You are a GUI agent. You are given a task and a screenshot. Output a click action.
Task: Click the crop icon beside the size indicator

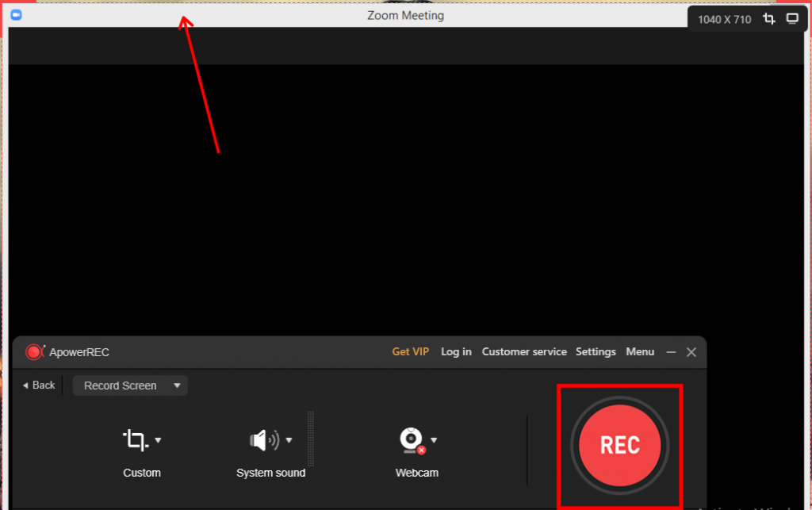point(768,17)
